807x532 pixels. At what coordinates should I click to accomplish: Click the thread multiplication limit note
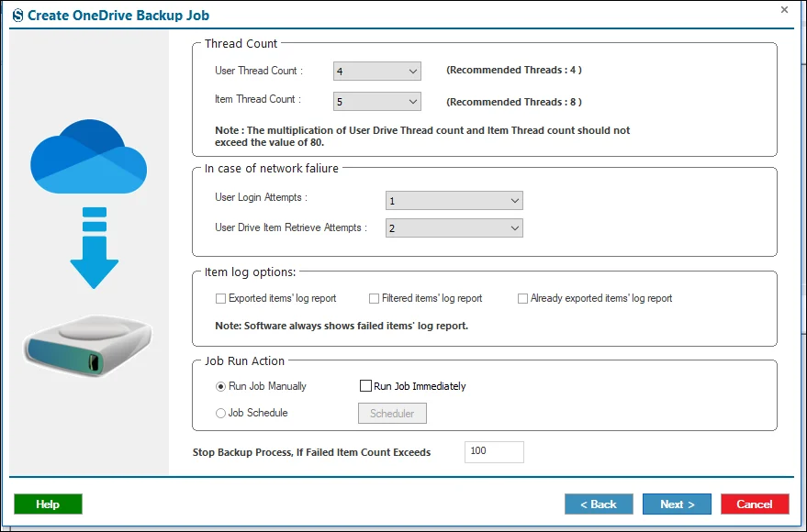point(422,137)
